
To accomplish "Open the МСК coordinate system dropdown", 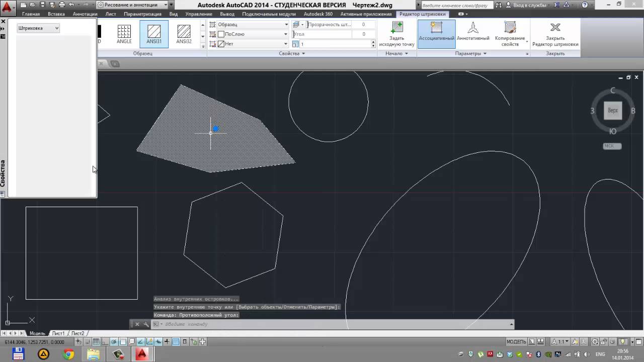I will click(612, 146).
